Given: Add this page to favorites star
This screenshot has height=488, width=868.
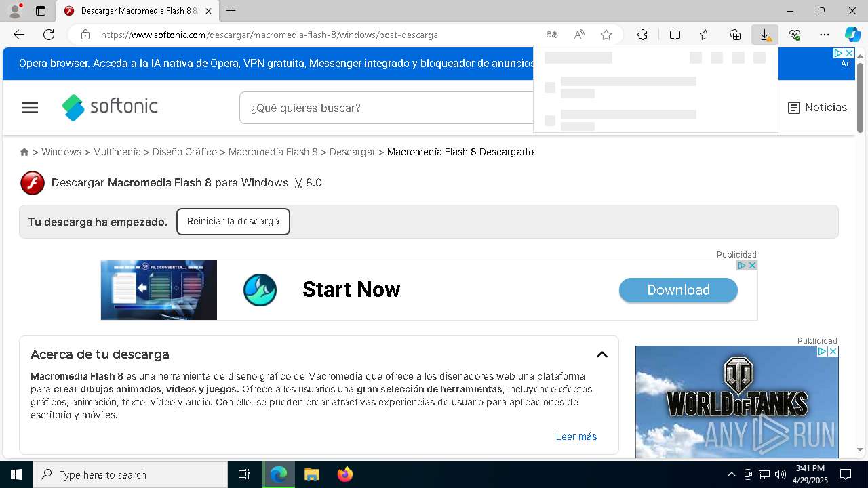Looking at the screenshot, I should coord(606,35).
